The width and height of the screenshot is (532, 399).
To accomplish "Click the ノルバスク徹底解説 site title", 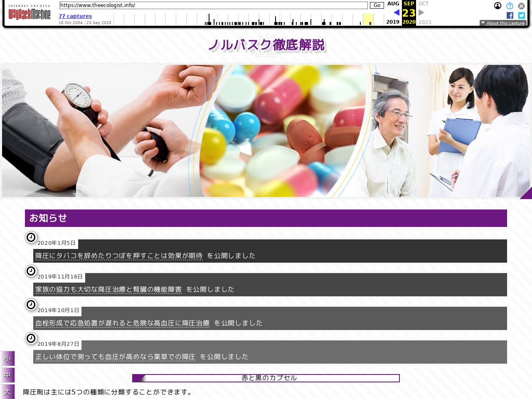I will tap(266, 45).
